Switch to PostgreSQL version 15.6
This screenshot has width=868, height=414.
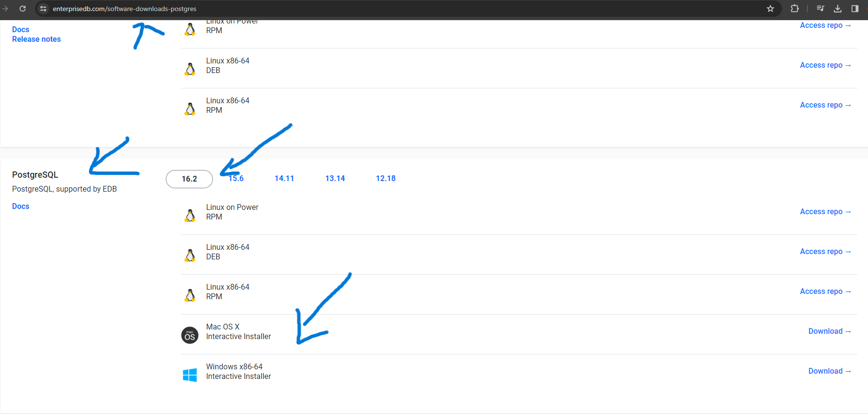click(236, 179)
